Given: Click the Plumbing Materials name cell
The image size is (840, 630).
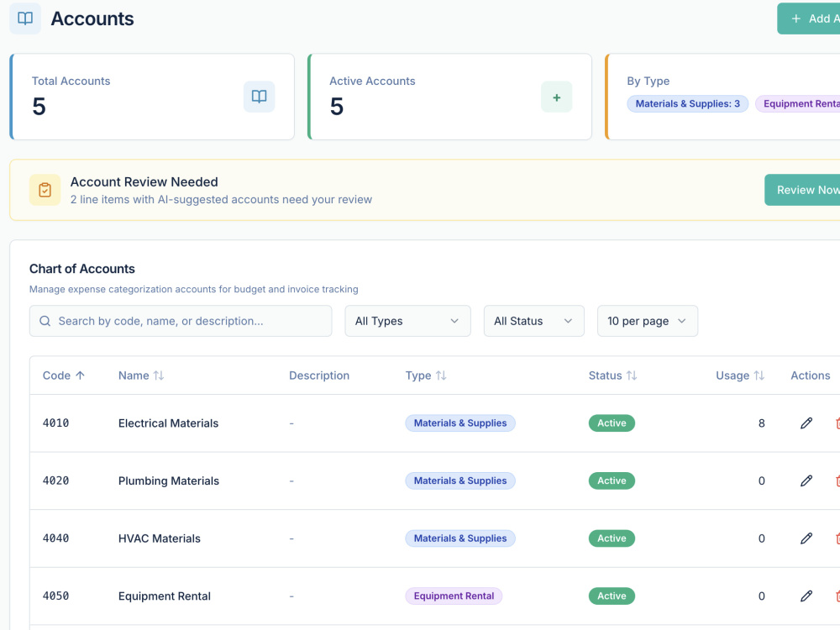Looking at the screenshot, I should (x=169, y=480).
